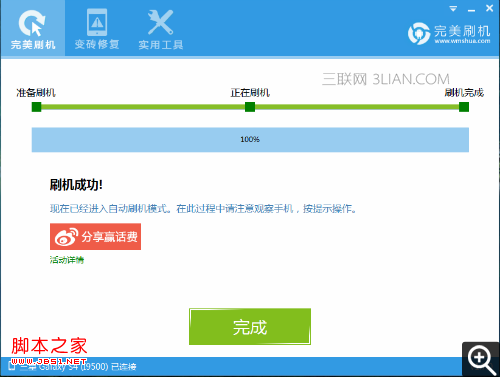Click the phone icon in status bar
The height and width of the screenshot is (377, 500).
tap(12, 366)
